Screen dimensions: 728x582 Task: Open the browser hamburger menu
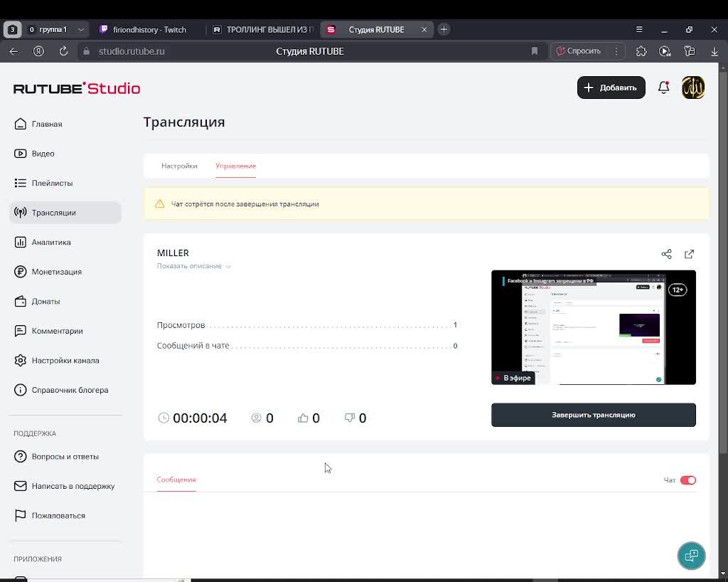click(x=639, y=29)
